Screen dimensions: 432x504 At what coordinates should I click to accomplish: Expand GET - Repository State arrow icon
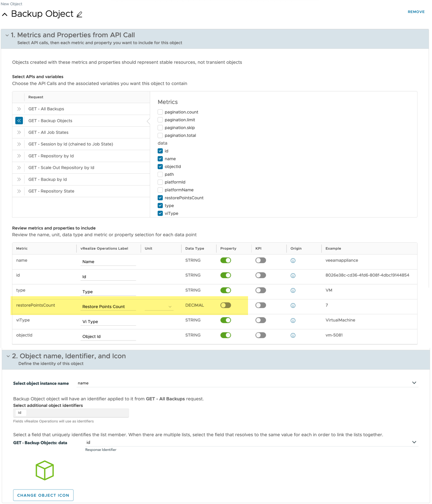pos(19,191)
